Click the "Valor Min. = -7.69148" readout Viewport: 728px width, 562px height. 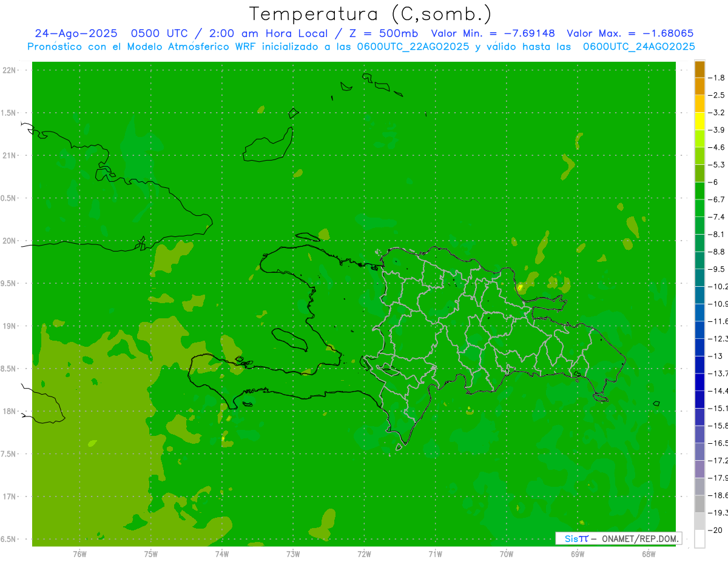[493, 33]
